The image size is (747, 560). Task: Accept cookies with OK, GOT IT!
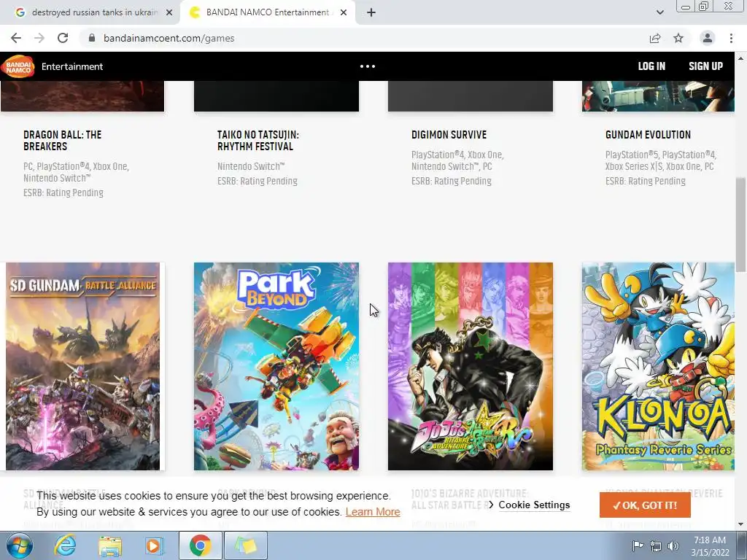click(x=645, y=505)
